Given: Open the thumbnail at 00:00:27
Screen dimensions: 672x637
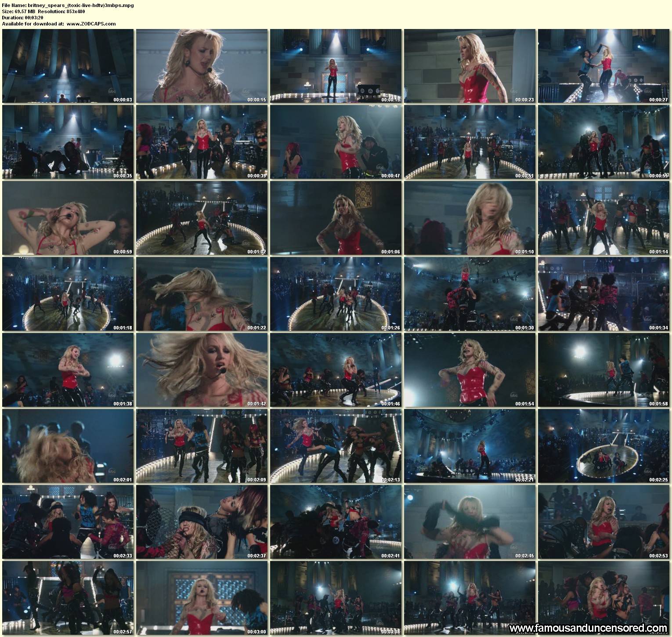Looking at the screenshot, I should tap(603, 66).
